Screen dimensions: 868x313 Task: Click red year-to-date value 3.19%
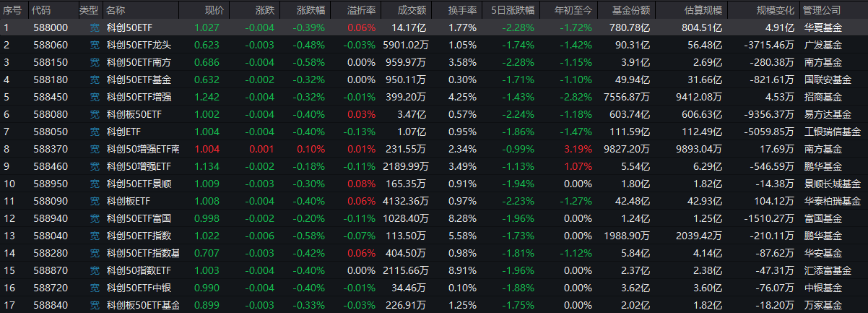click(x=577, y=149)
